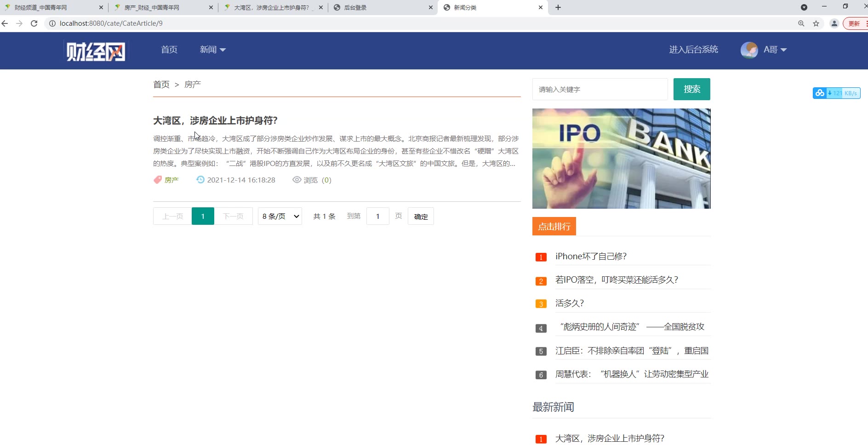Click the article summary paragraph text

[x=336, y=151]
